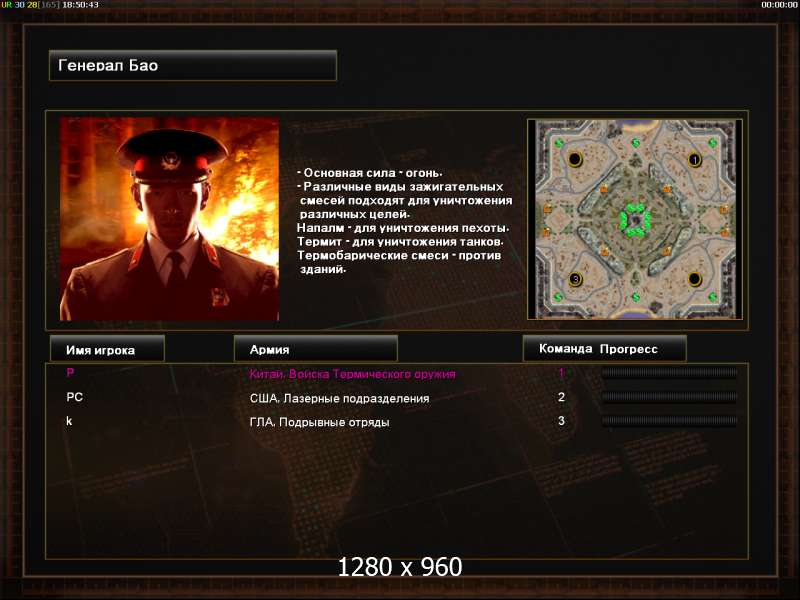
Task: Click player k's loading progress bar
Action: (669, 421)
